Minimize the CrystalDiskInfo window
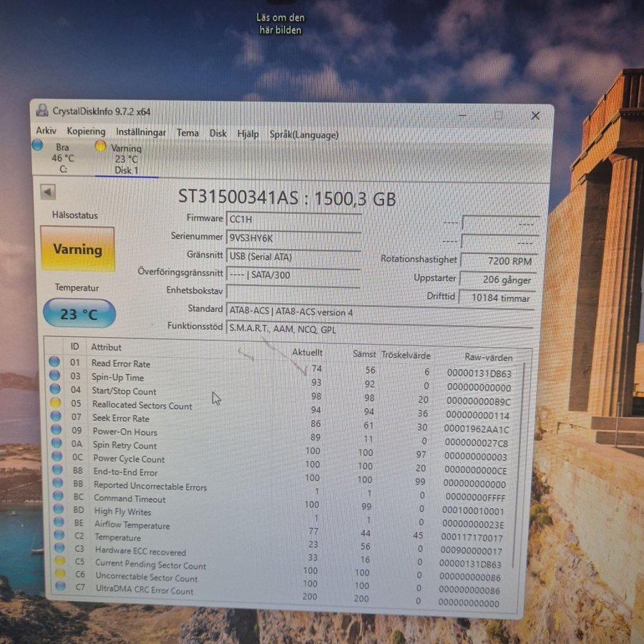 [462, 114]
